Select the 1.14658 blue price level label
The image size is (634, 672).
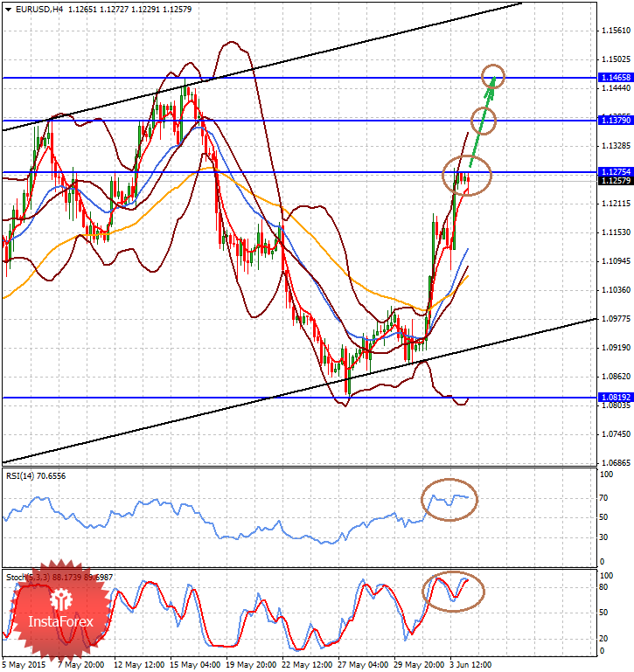pyautogui.click(x=616, y=78)
